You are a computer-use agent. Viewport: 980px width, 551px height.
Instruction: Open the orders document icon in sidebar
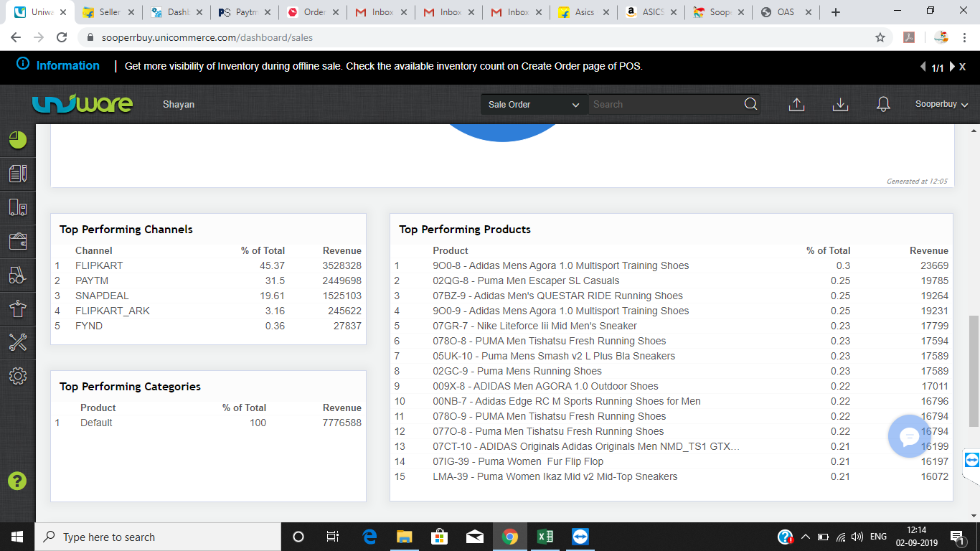click(18, 173)
